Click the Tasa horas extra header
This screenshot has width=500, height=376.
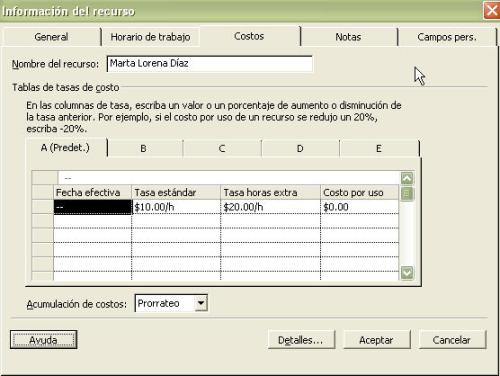(270, 192)
